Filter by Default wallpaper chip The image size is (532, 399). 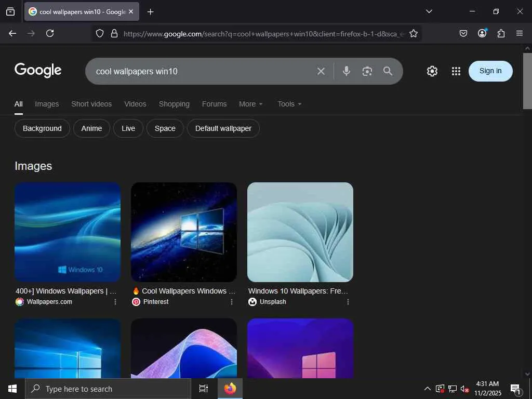tap(223, 129)
